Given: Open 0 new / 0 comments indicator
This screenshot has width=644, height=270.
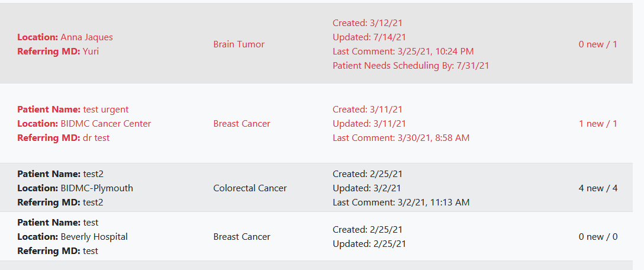Looking at the screenshot, I should pyautogui.click(x=598, y=237).
